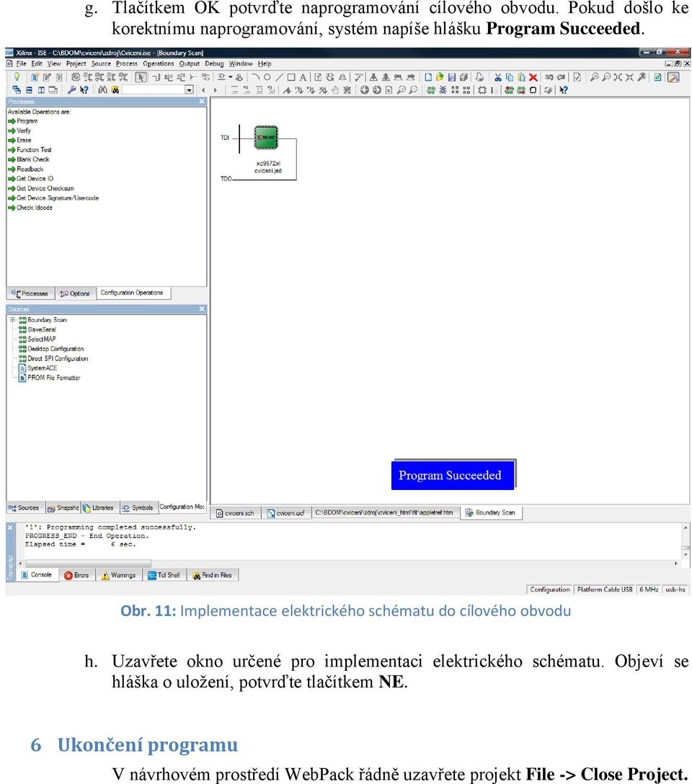Open the Project menu
This screenshot has width=692, height=784.
coord(76,63)
